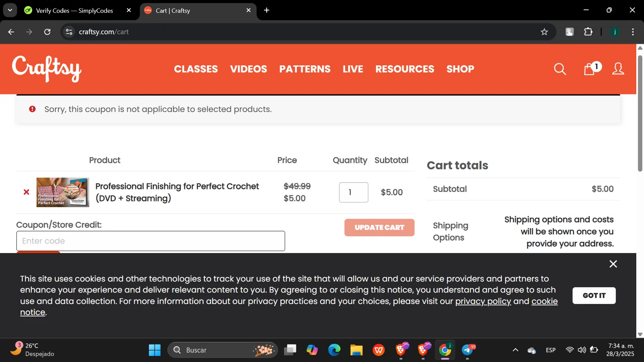Open Wi-Fi network settings in tray
644x362 pixels.
pyautogui.click(x=569, y=350)
